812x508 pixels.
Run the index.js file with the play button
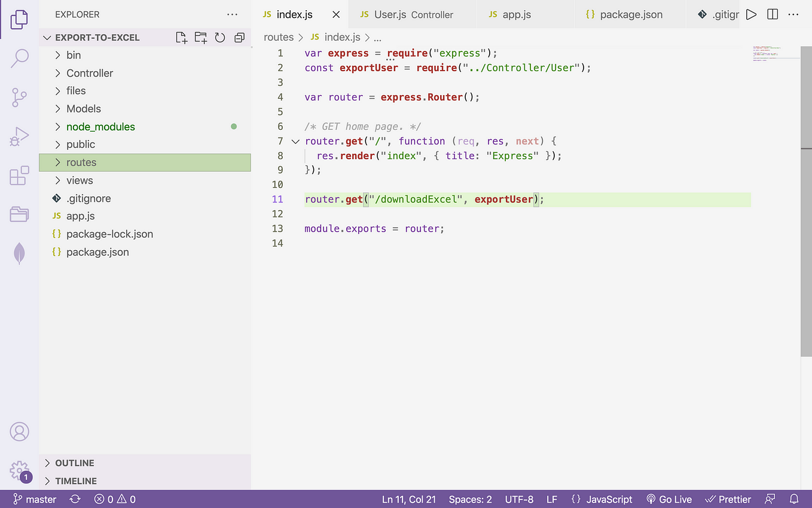coord(751,14)
